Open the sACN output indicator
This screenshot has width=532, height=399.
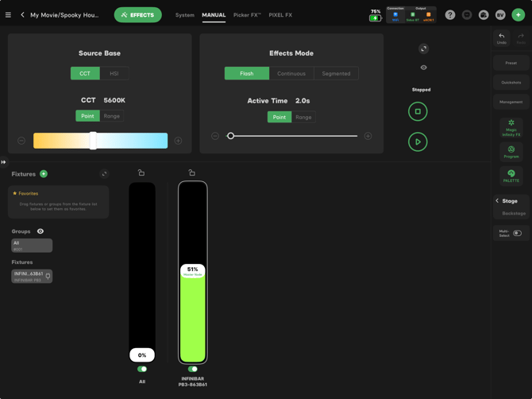click(x=429, y=17)
